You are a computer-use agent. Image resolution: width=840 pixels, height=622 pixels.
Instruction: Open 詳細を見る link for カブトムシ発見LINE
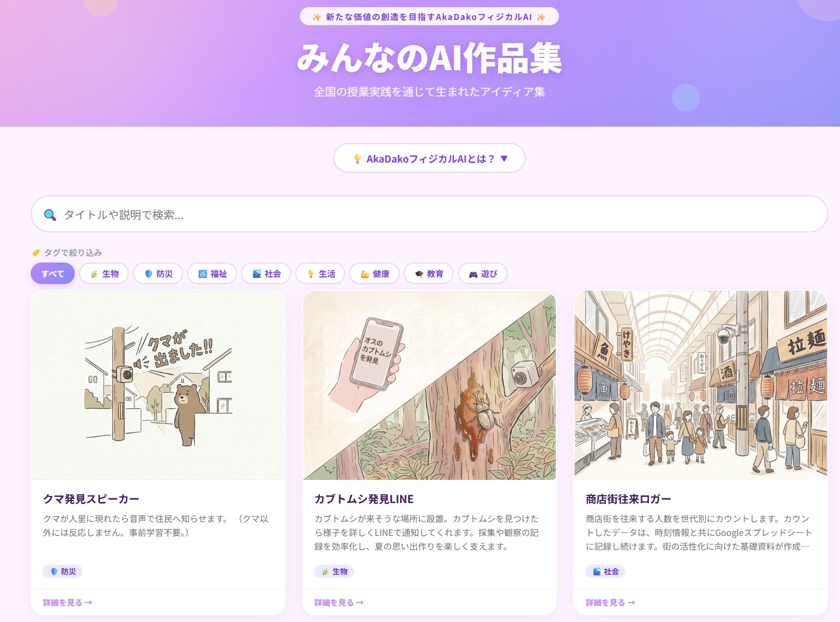(x=339, y=603)
